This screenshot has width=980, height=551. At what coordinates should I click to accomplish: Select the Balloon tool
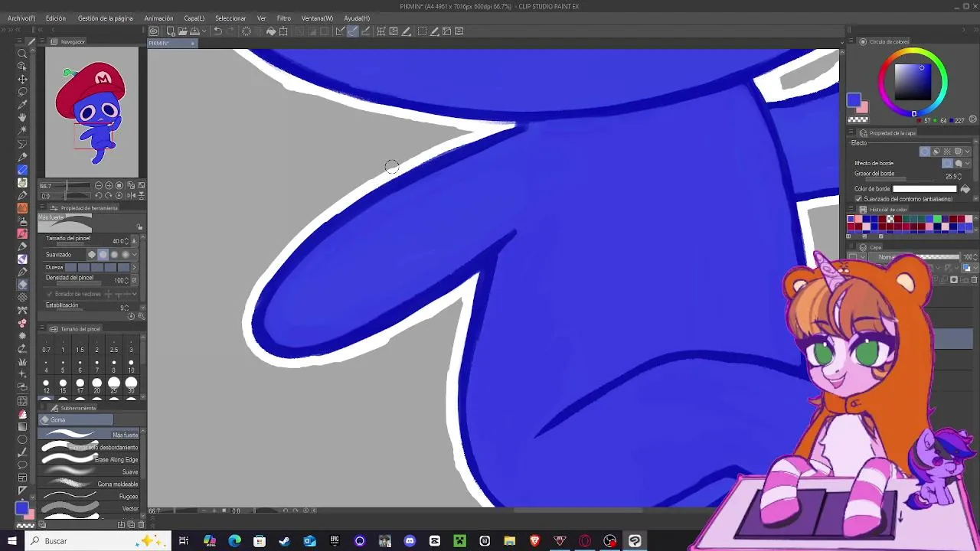pos(22,465)
